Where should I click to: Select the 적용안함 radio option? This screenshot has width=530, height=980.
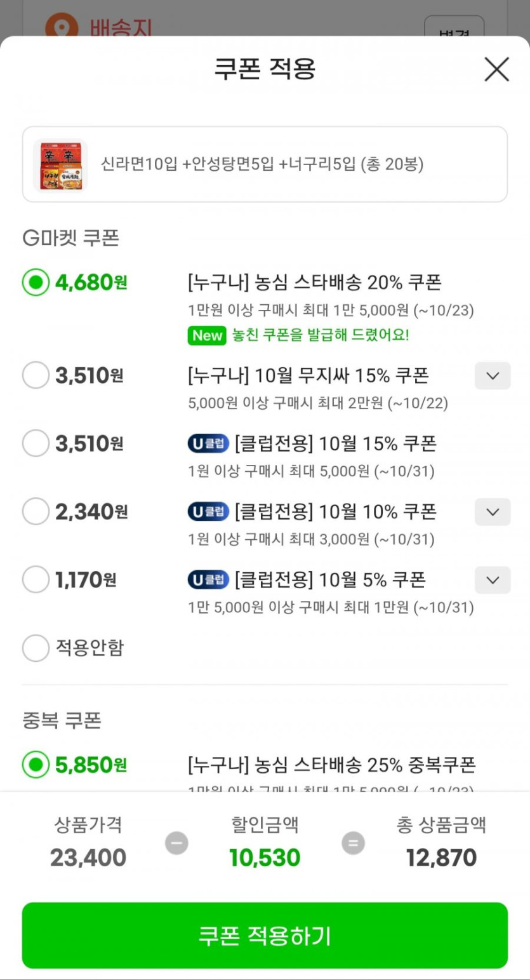click(36, 648)
